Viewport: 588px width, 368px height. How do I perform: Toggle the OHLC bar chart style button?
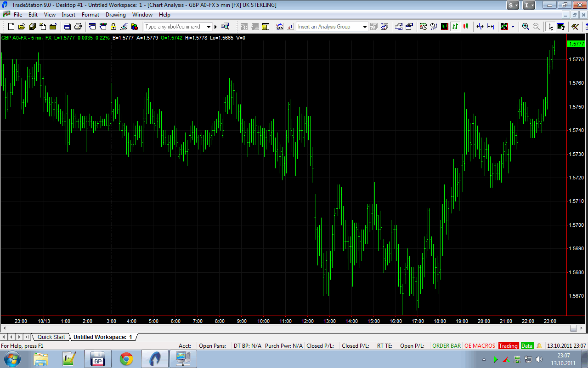pyautogui.click(x=455, y=27)
